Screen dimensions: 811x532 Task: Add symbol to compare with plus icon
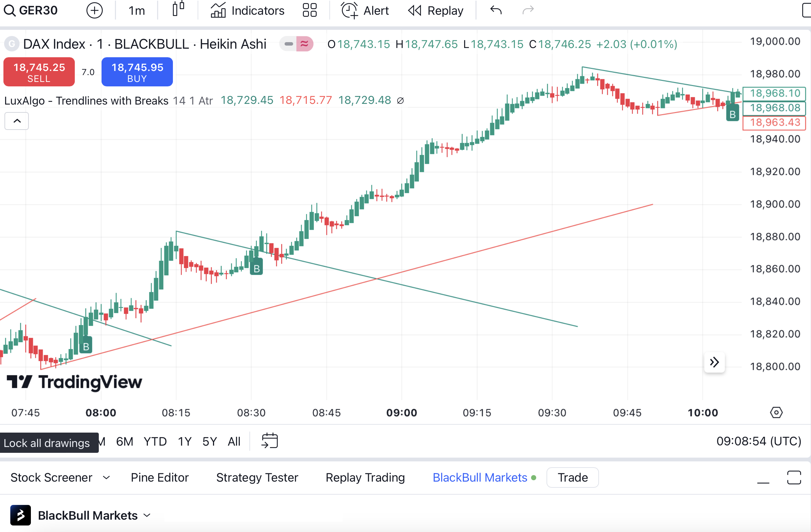[x=94, y=11]
